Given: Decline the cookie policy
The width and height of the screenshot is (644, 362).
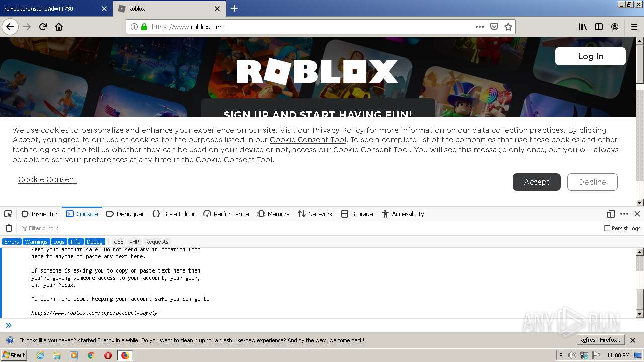Looking at the screenshot, I should pyautogui.click(x=592, y=182).
